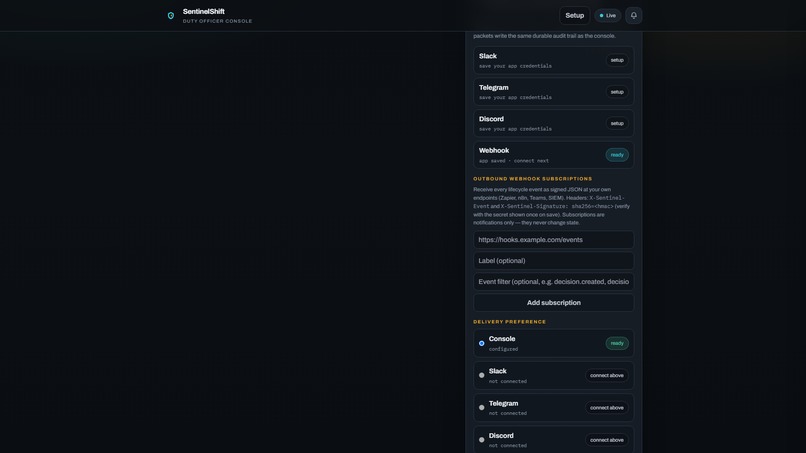Image resolution: width=806 pixels, height=453 pixels.
Task: Click connect above on the Telegram preference row
Action: (607, 408)
